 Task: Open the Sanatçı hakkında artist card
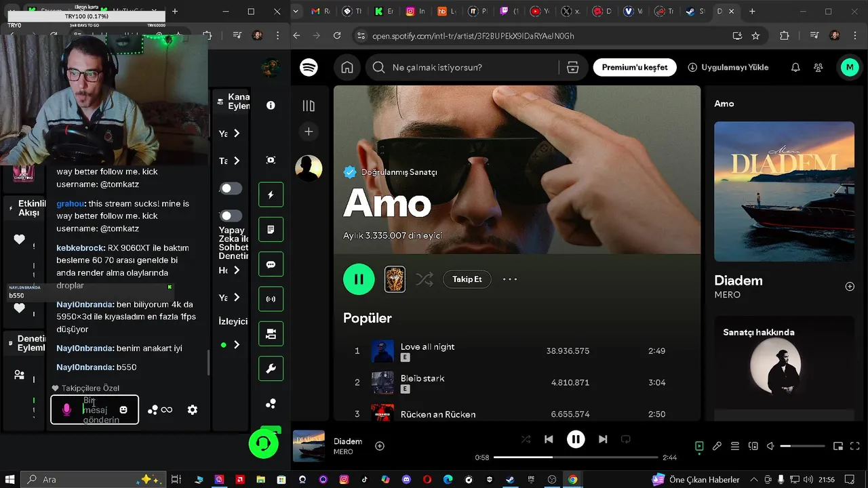[784, 367]
